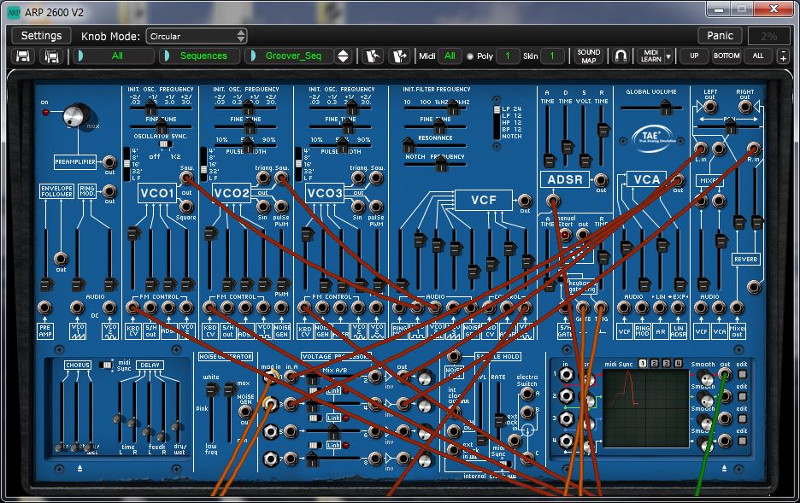
Task: Select tracking generator tab 1
Action: coord(642,363)
